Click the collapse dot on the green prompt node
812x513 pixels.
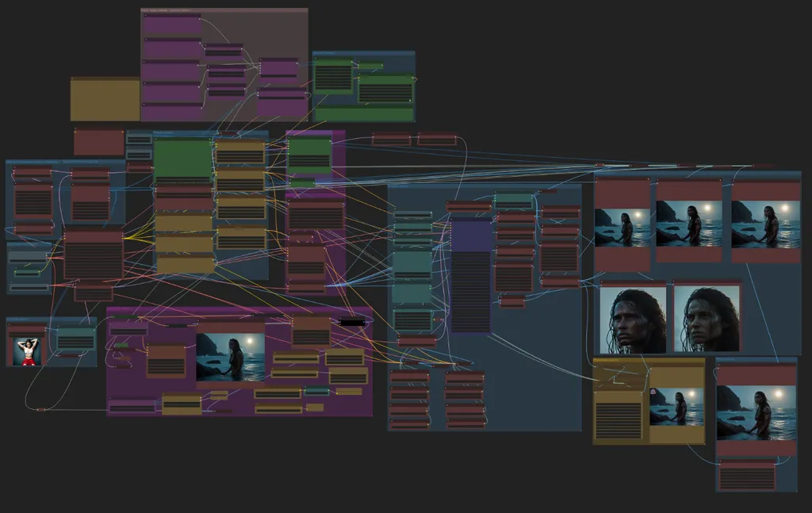coord(157,139)
